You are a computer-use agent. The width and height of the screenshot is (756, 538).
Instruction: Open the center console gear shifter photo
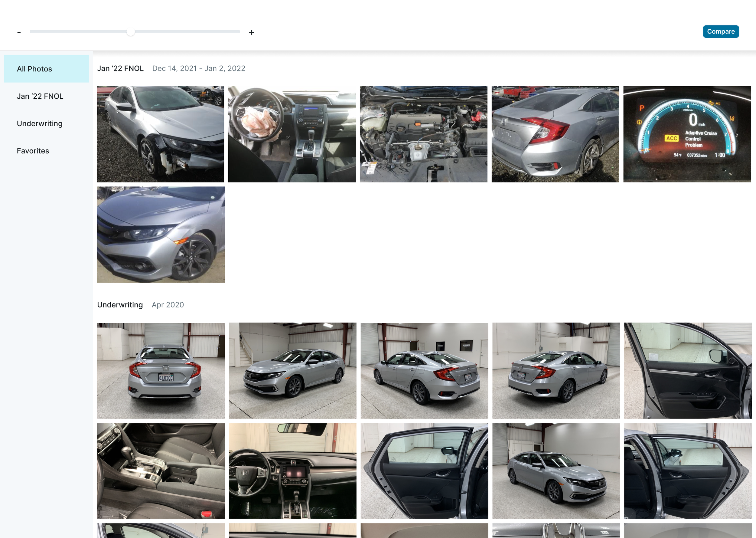click(x=161, y=471)
